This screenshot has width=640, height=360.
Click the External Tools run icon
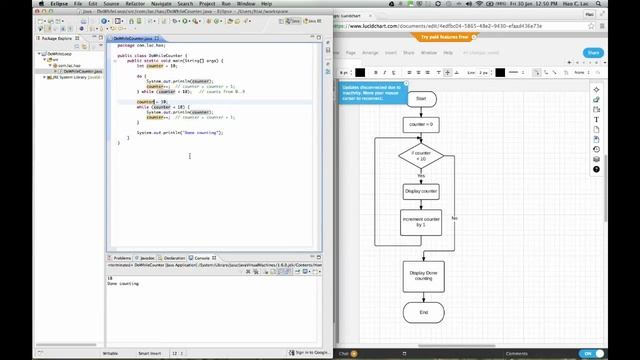click(x=196, y=21)
